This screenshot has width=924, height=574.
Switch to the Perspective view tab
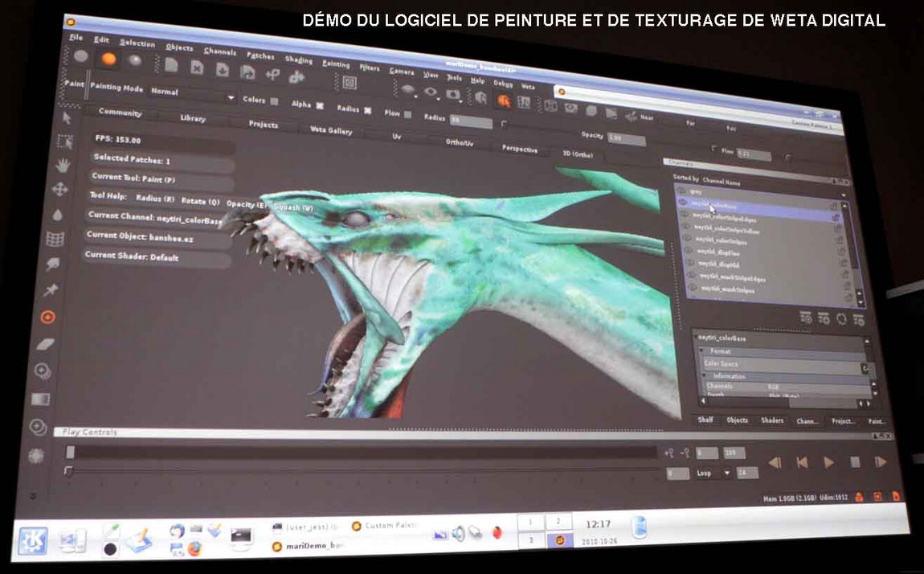click(x=520, y=149)
